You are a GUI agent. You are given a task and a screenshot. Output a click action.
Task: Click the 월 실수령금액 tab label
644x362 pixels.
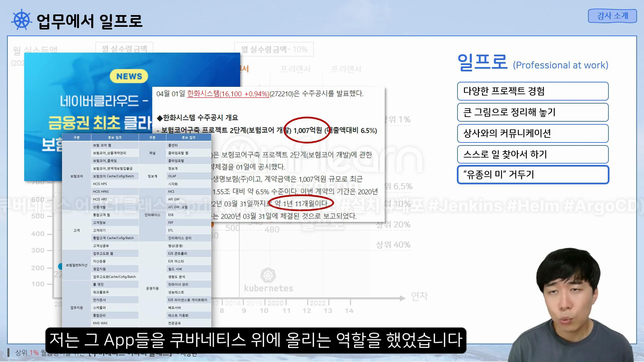tap(124, 49)
